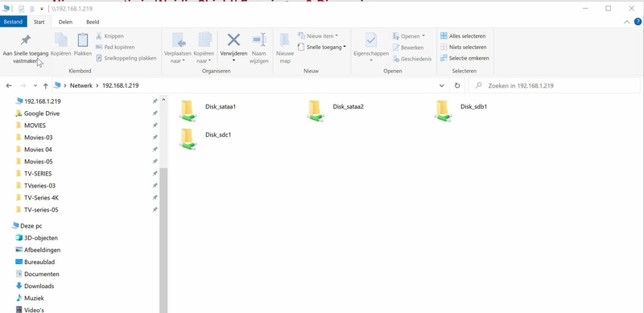Image resolution: width=644 pixels, height=313 pixels.
Task: Select 192.168.1.219 in the Quick Access list
Action: point(43,101)
